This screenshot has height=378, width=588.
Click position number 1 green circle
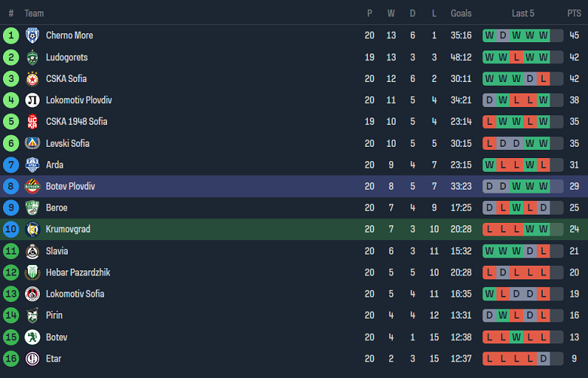(x=11, y=35)
